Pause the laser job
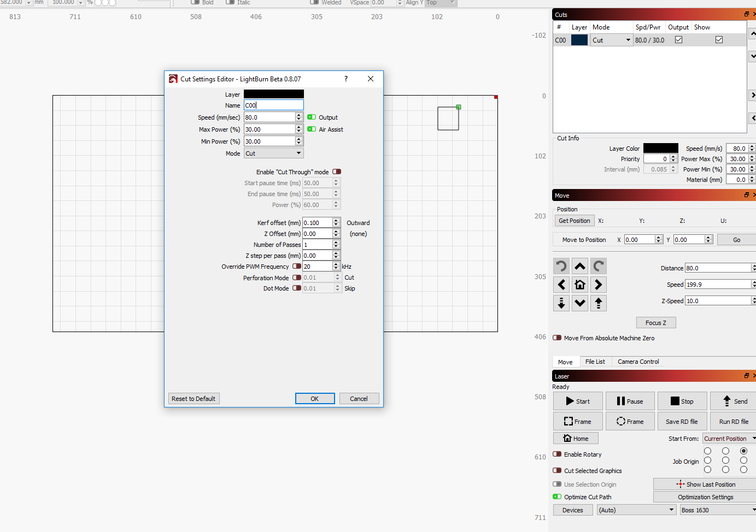 [x=630, y=401]
